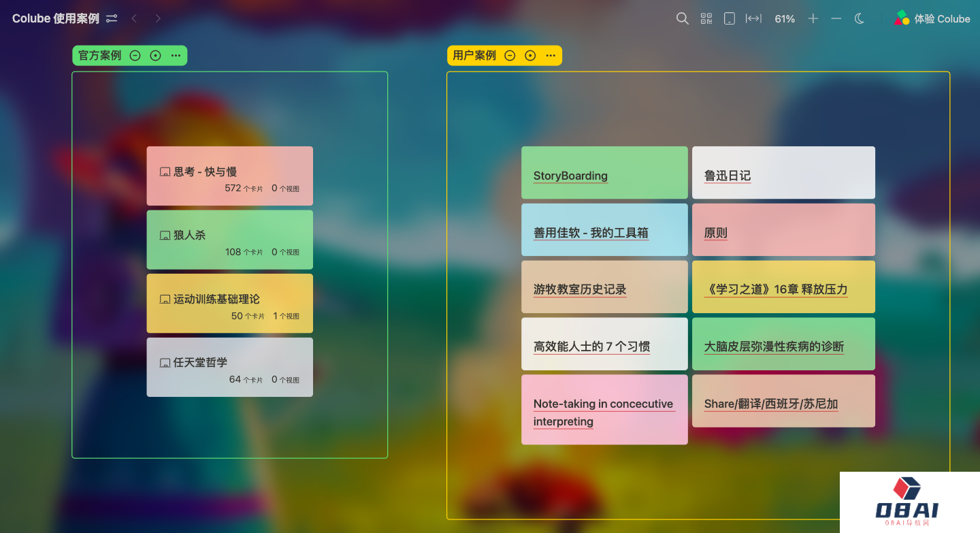980x533 pixels.
Task: Collapse the 用户案例 group
Action: tap(510, 56)
